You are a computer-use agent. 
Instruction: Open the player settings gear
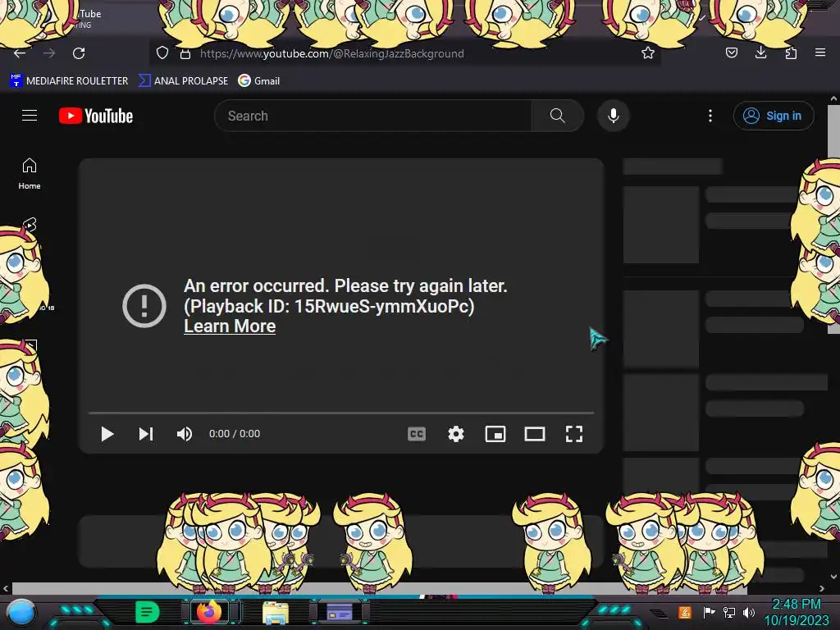click(x=456, y=434)
